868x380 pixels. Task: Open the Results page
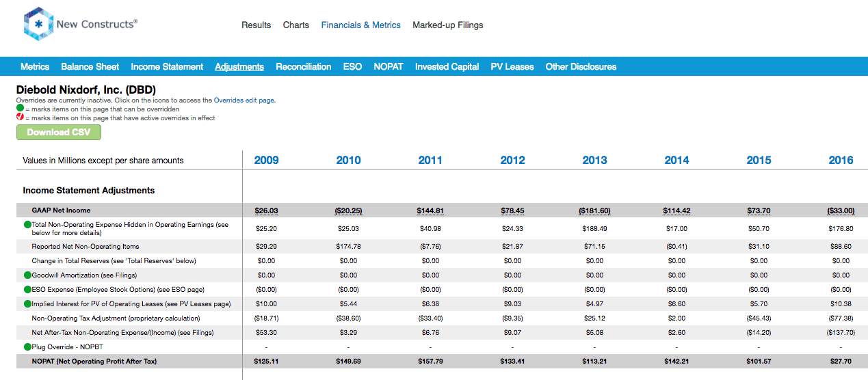click(257, 25)
